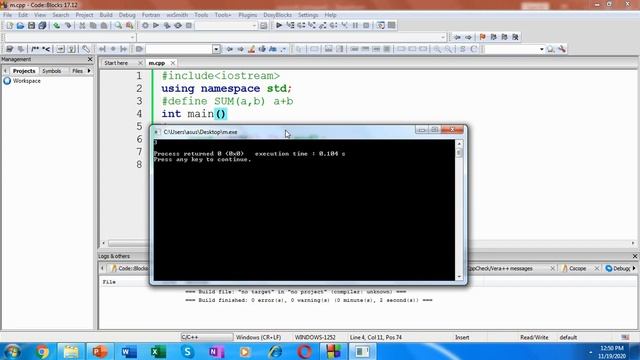Click the Jump back arrow icon
Viewport: 640px width, 360px height.
pyautogui.click(x=457, y=37)
